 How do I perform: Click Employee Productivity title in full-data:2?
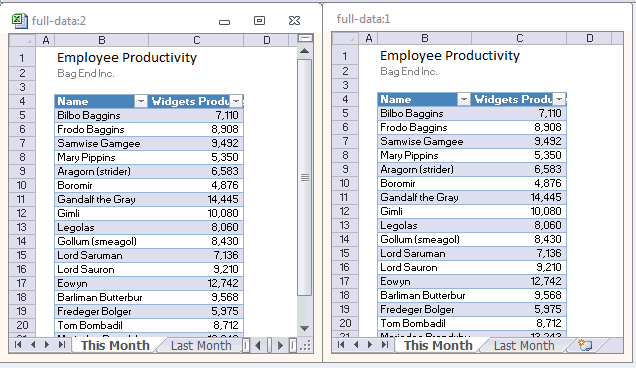click(127, 58)
